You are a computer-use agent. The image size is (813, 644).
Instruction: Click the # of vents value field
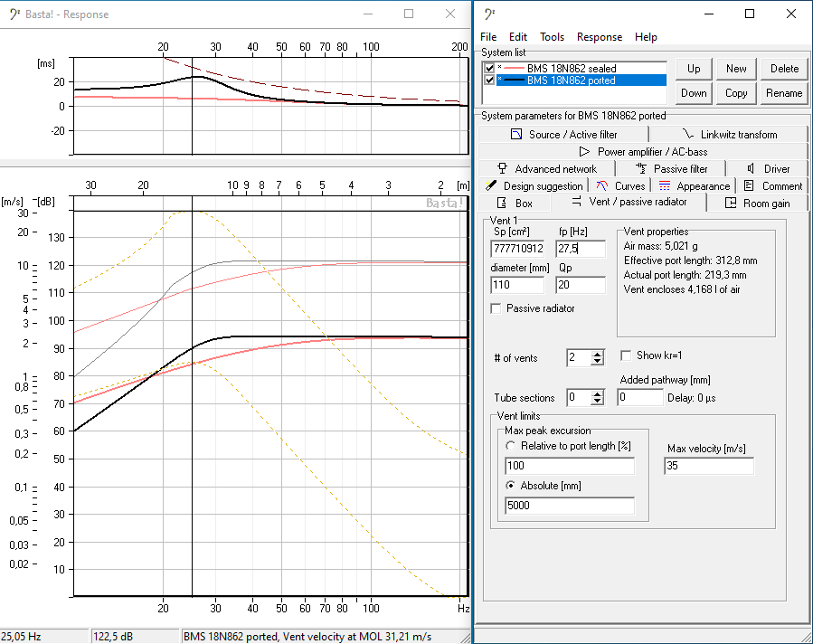pyautogui.click(x=579, y=357)
